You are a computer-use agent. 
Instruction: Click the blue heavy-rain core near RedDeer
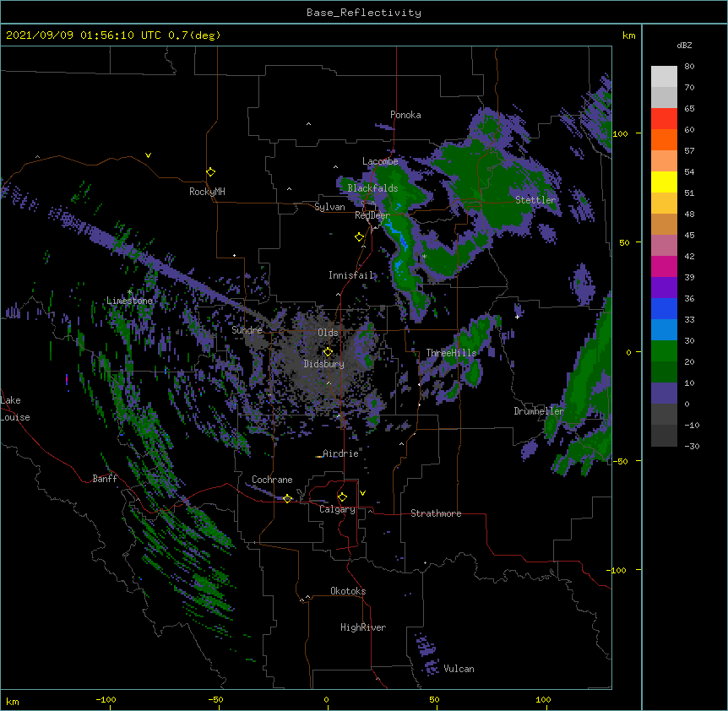pyautogui.click(x=398, y=236)
